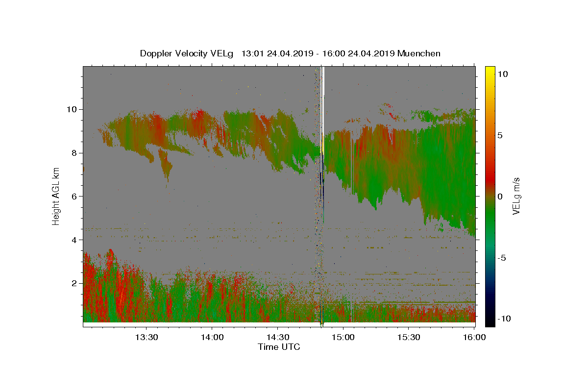Click the 15:00 time tick label
588x392 pixels.
343,338
